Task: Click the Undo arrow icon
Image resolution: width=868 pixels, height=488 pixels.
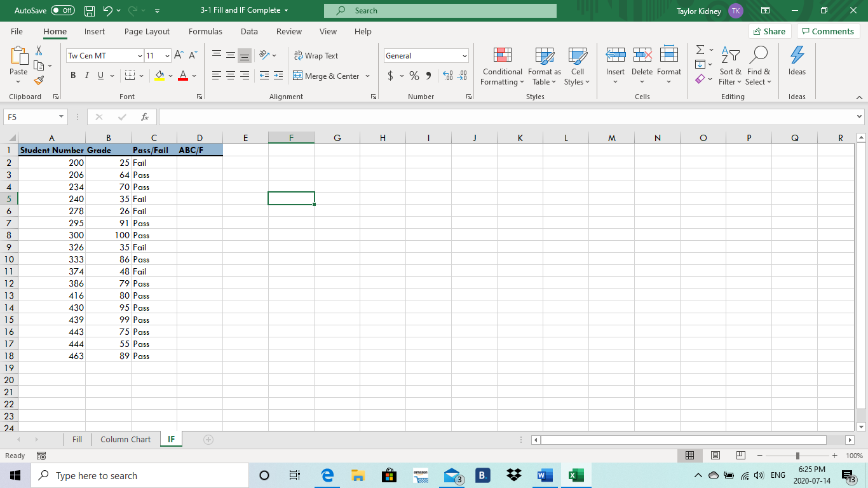Action: pos(108,11)
